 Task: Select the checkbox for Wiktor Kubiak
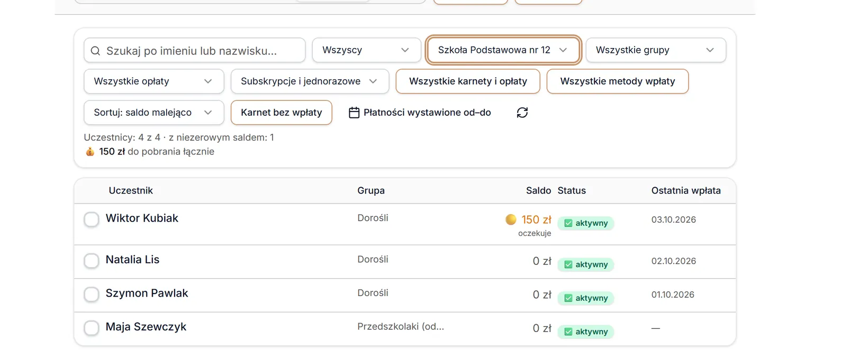pyautogui.click(x=92, y=219)
